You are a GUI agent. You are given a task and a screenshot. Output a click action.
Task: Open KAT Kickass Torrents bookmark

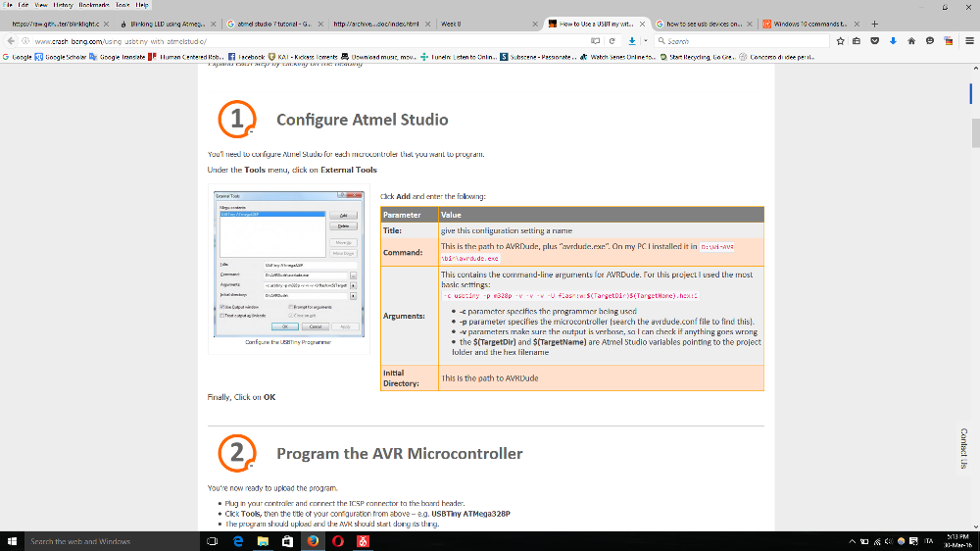[x=303, y=57]
